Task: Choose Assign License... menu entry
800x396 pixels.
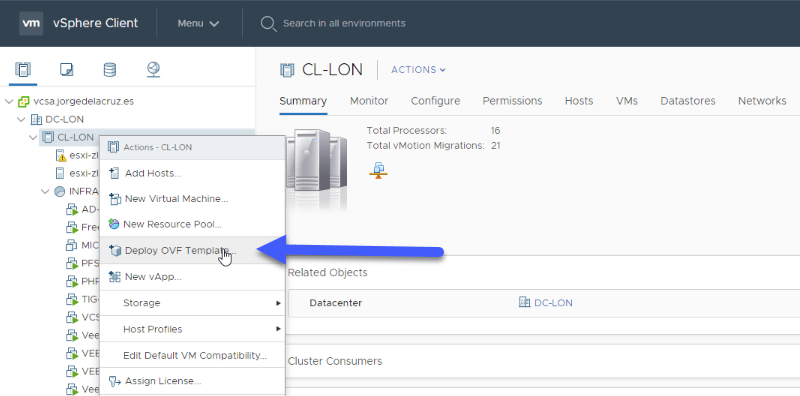Action: 192,381
